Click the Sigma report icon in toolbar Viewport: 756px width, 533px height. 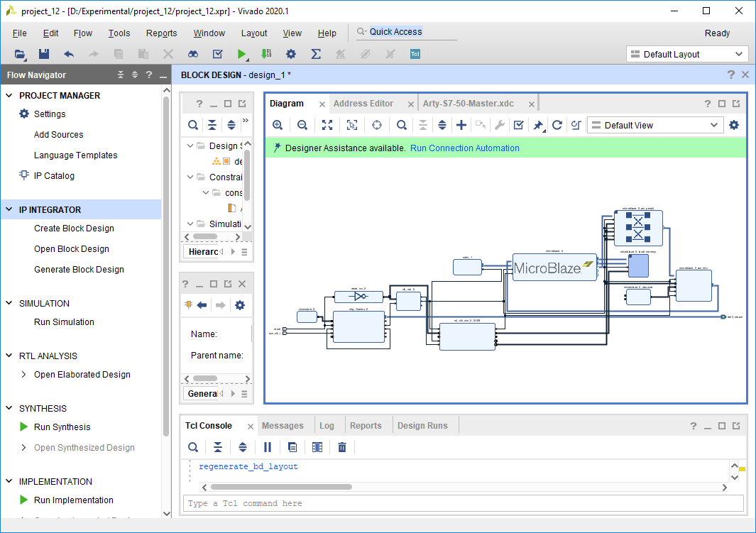point(316,54)
